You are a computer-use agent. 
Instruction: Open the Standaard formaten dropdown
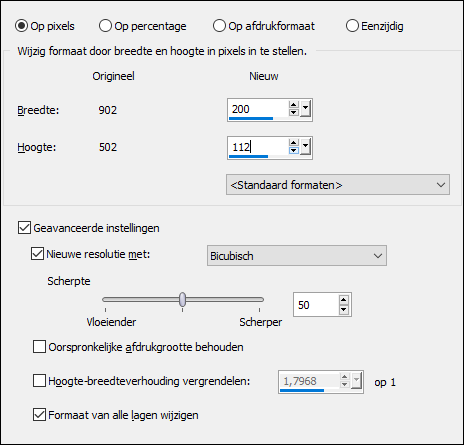(338, 184)
